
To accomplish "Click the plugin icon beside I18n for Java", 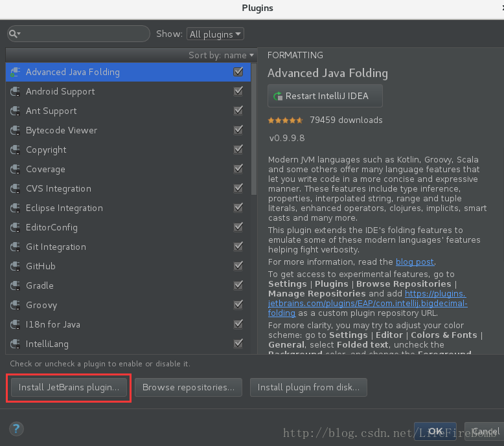I will (15, 324).
